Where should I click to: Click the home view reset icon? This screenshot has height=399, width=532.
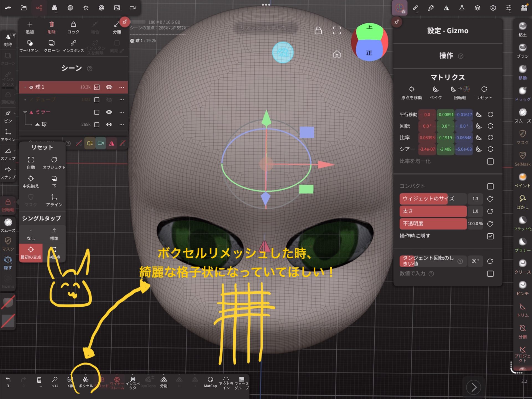coord(337,54)
